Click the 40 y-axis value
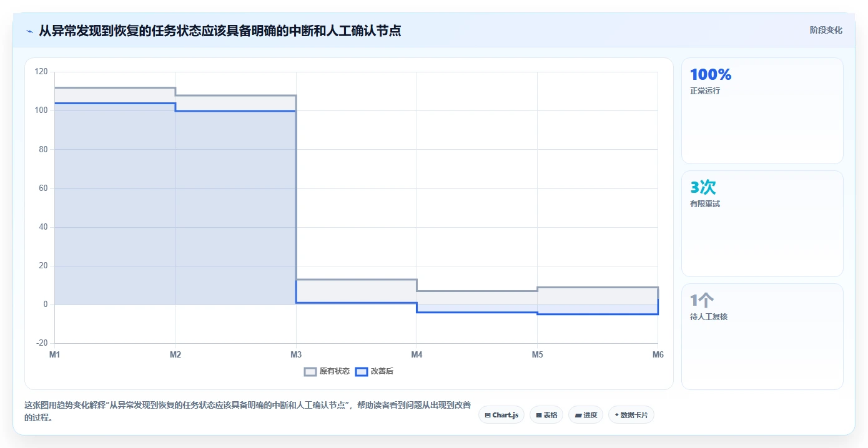This screenshot has height=448, width=868. [43, 227]
